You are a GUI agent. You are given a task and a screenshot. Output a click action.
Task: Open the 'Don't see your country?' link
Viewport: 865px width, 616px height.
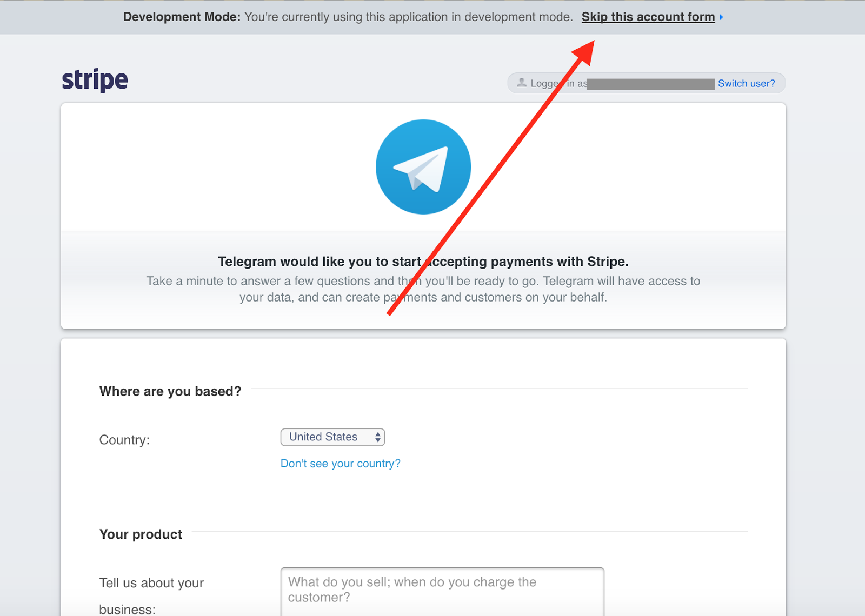341,464
